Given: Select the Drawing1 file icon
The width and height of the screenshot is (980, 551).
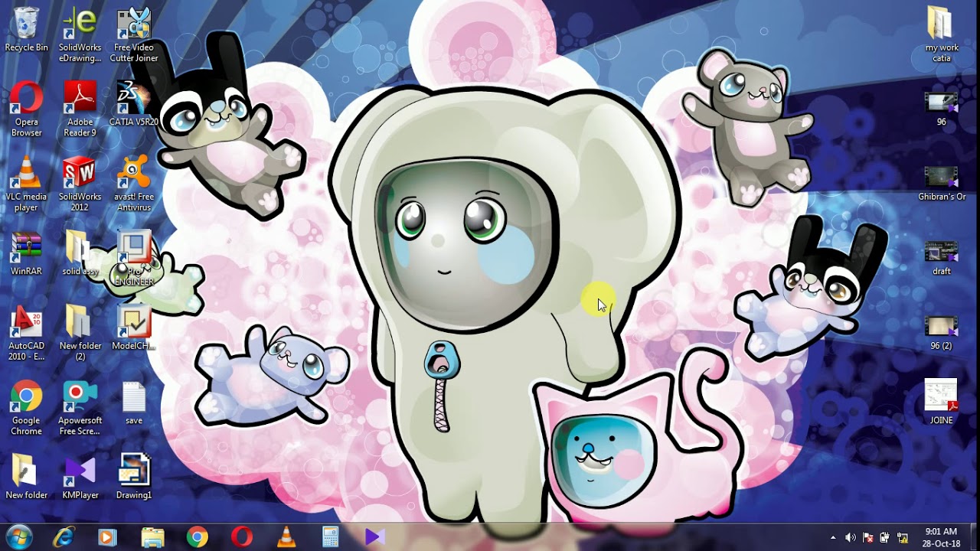Looking at the screenshot, I should [134, 477].
